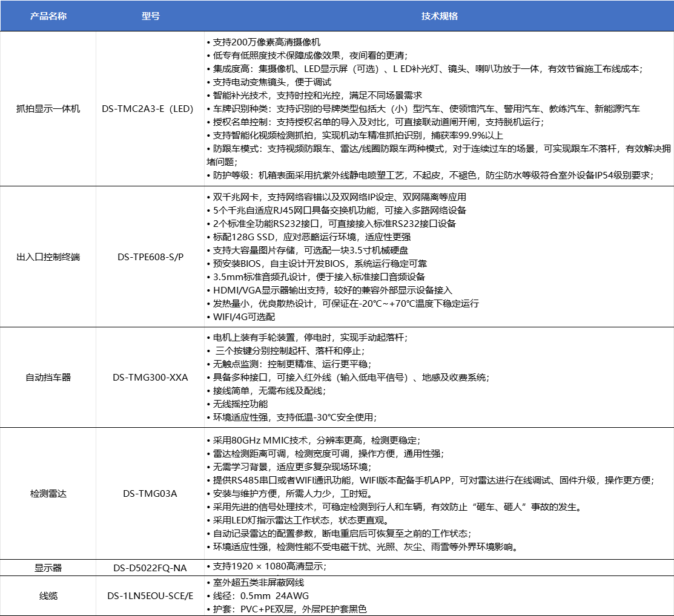674x616 pixels.
Task: Click the line 支持1920 × 1080高清显示
Action: coord(266,566)
